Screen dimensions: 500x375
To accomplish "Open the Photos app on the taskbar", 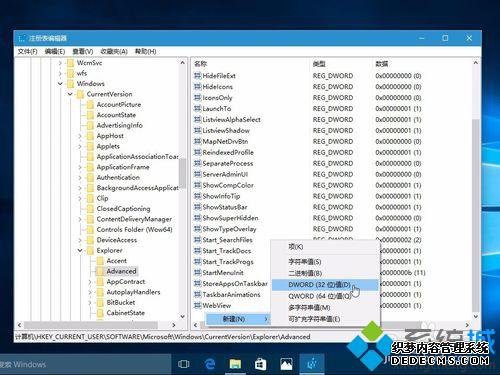I will tap(286, 364).
